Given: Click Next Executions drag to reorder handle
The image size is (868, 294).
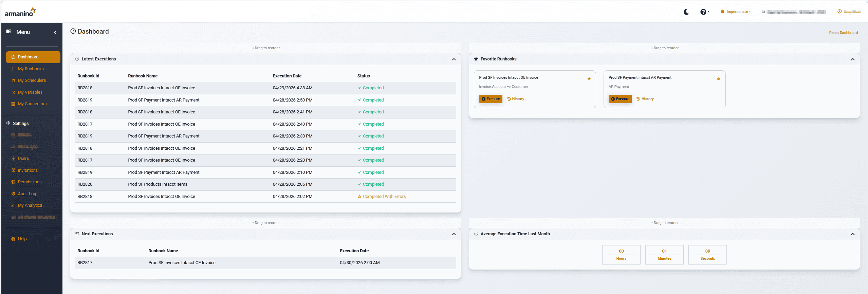Looking at the screenshot, I should [x=265, y=223].
